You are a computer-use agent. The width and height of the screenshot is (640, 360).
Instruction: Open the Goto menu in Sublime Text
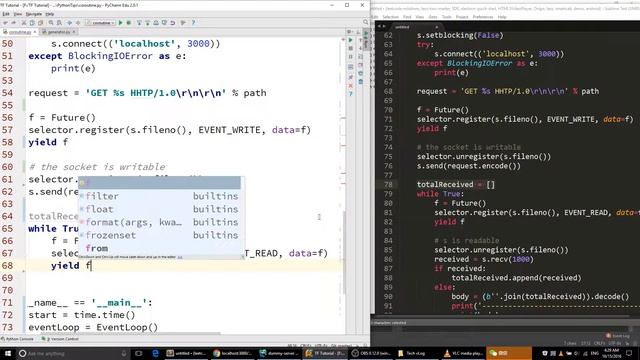[433, 17]
